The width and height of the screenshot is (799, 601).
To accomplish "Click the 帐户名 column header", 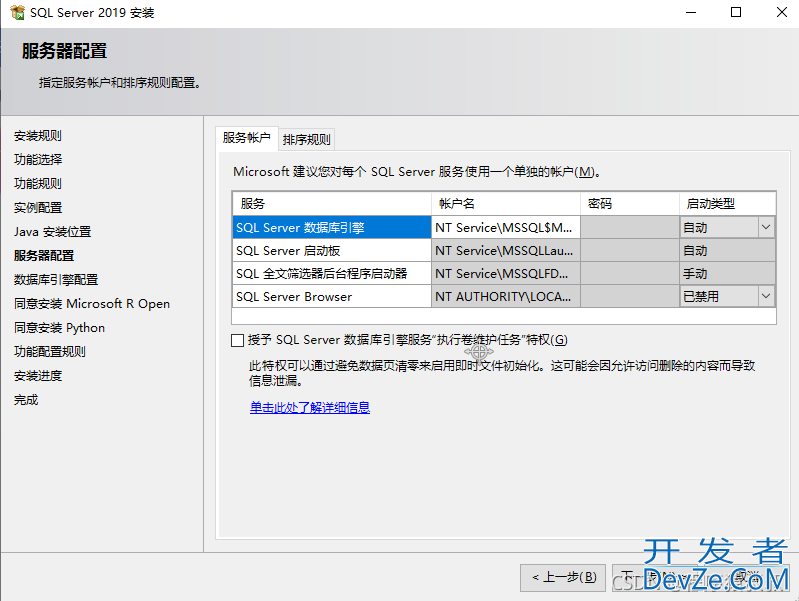I will click(x=506, y=204).
